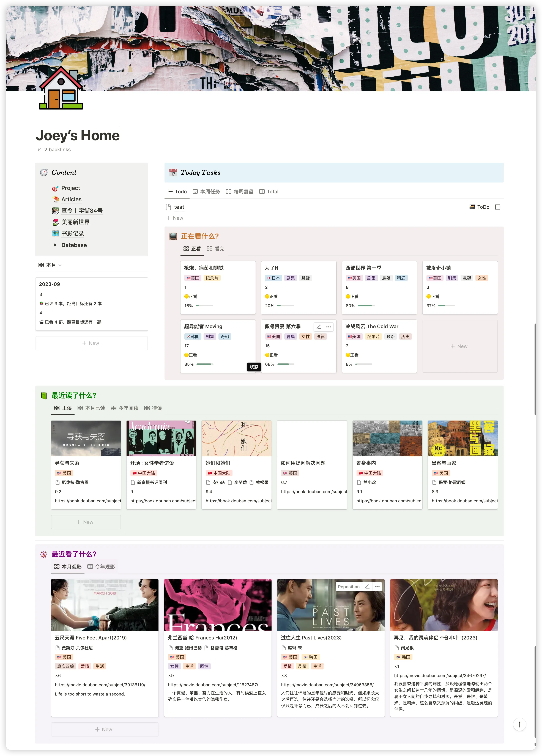Image resolution: width=542 pixels, height=756 pixels.
Task: Open three-dots menu on Past Lives card
Action: click(x=377, y=586)
